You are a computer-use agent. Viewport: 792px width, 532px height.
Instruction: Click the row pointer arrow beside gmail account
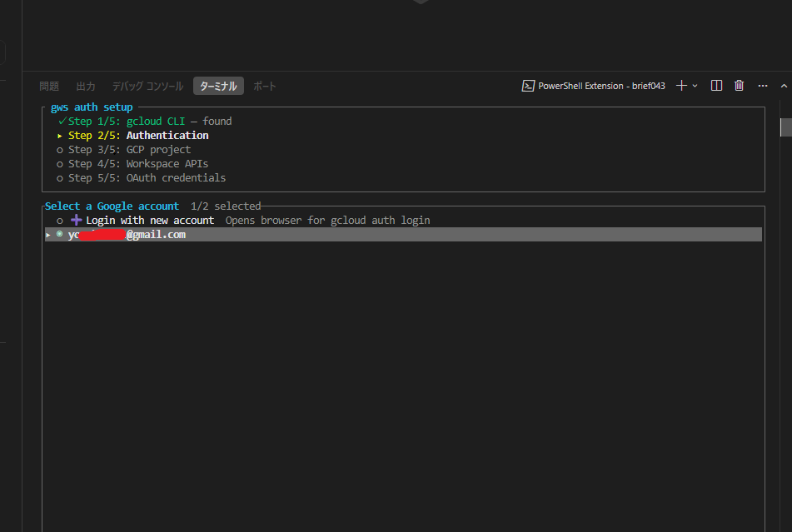pos(48,235)
